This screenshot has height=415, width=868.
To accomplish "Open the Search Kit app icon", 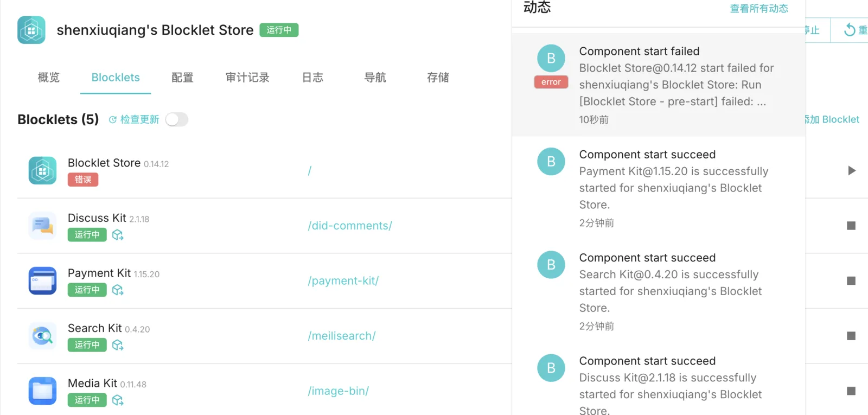I will [42, 336].
